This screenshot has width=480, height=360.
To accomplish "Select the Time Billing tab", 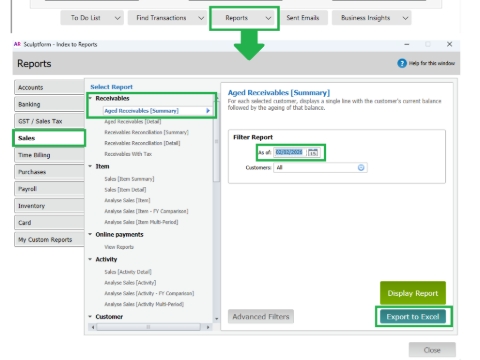I will coord(49,155).
